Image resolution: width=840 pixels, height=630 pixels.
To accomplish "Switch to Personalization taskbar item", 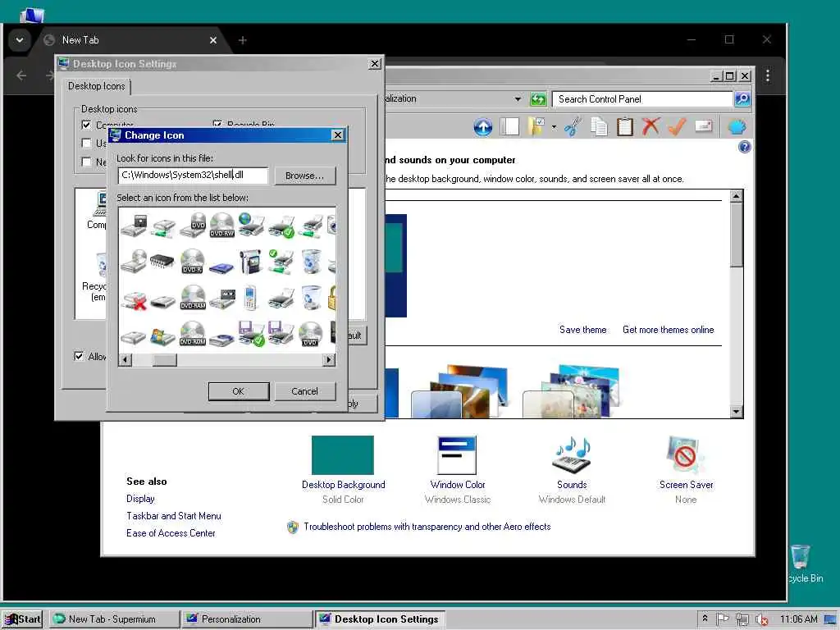I will (x=246, y=619).
